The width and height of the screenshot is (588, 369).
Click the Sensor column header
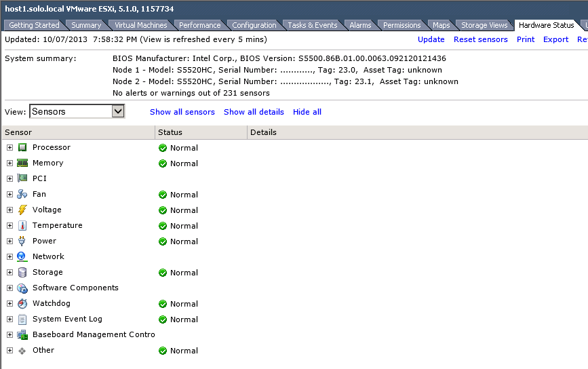pos(79,132)
